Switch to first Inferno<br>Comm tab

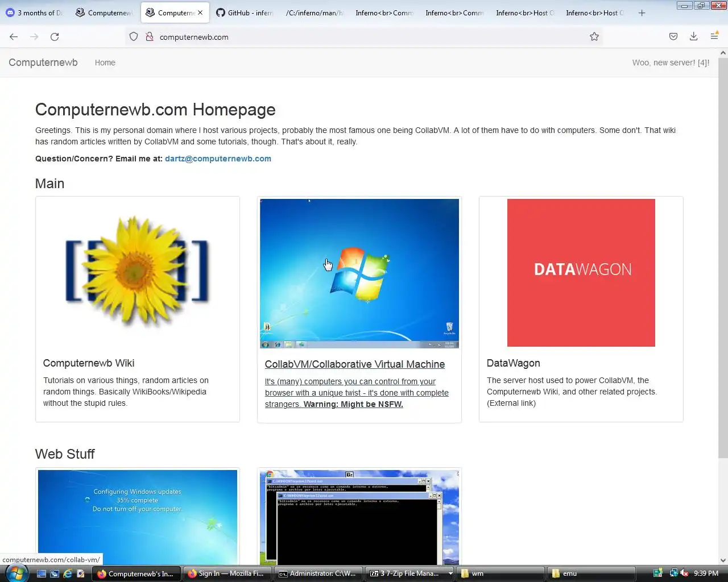[385, 13]
